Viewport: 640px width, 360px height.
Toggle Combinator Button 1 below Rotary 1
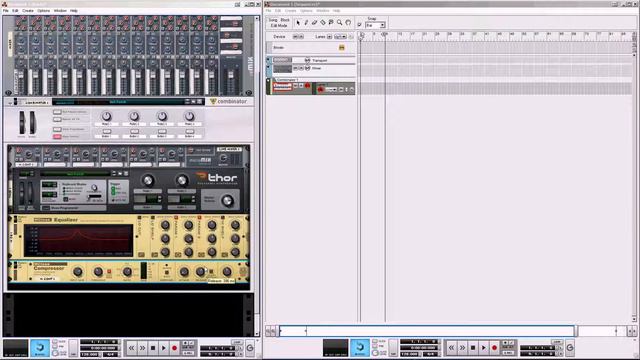click(x=107, y=131)
